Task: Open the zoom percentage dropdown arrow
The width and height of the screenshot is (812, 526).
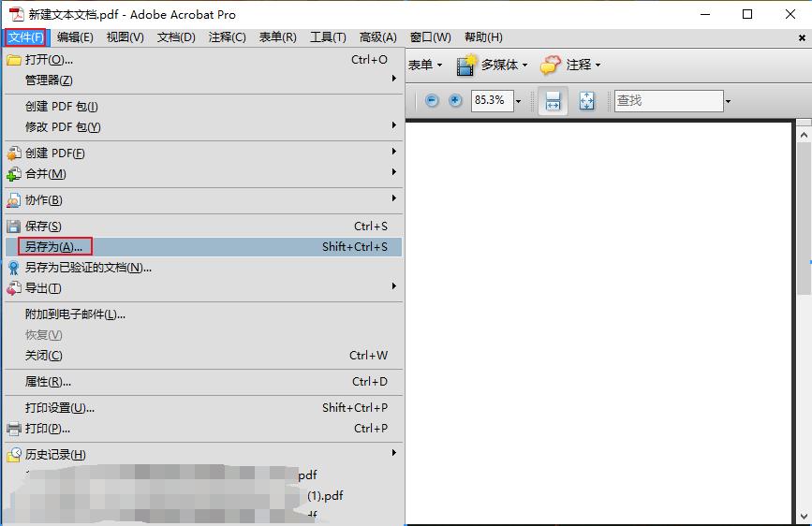Action: click(518, 101)
